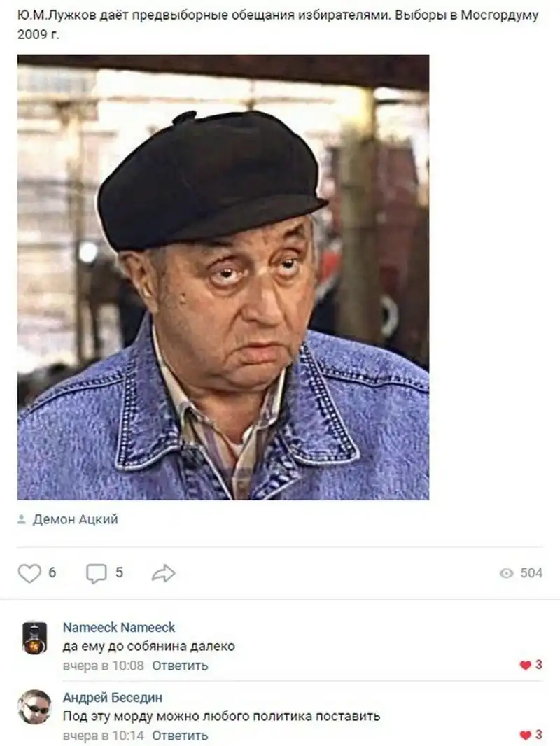Viewport: 560px width, 746px height.
Task: Share the post using the arrow icon
Action: (164, 573)
